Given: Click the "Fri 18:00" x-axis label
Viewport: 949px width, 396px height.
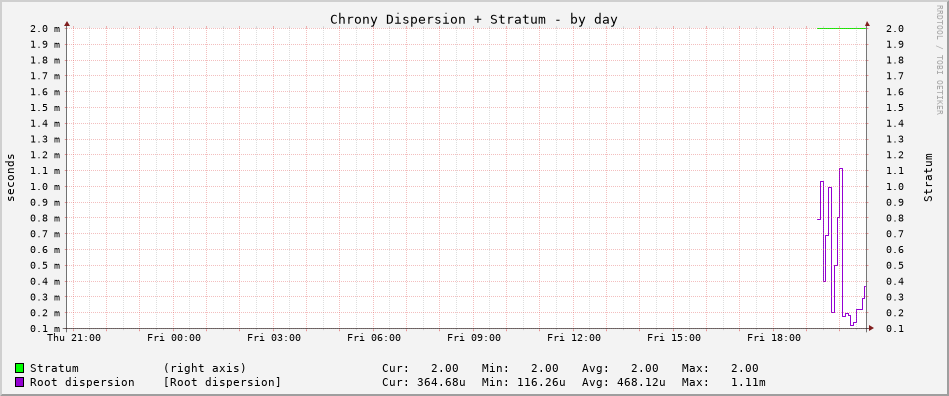Looking at the screenshot, I should (773, 338).
